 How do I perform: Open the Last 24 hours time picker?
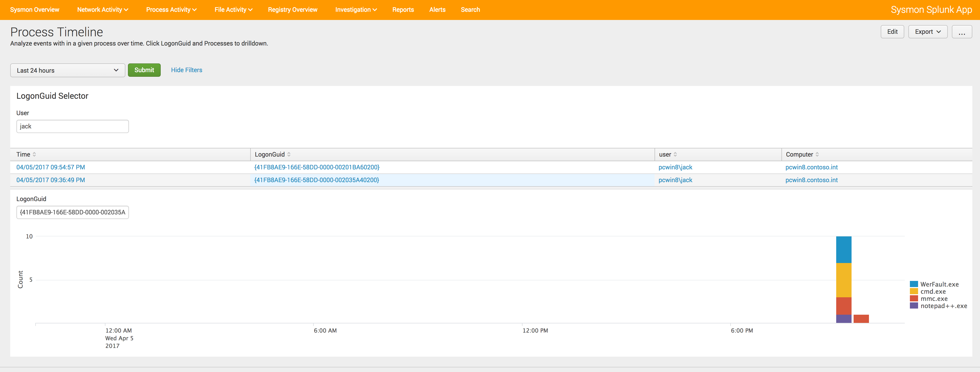pyautogui.click(x=68, y=70)
